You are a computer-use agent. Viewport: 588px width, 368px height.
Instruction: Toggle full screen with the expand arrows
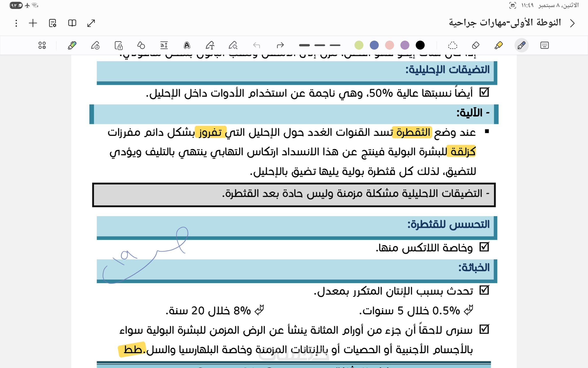point(91,23)
